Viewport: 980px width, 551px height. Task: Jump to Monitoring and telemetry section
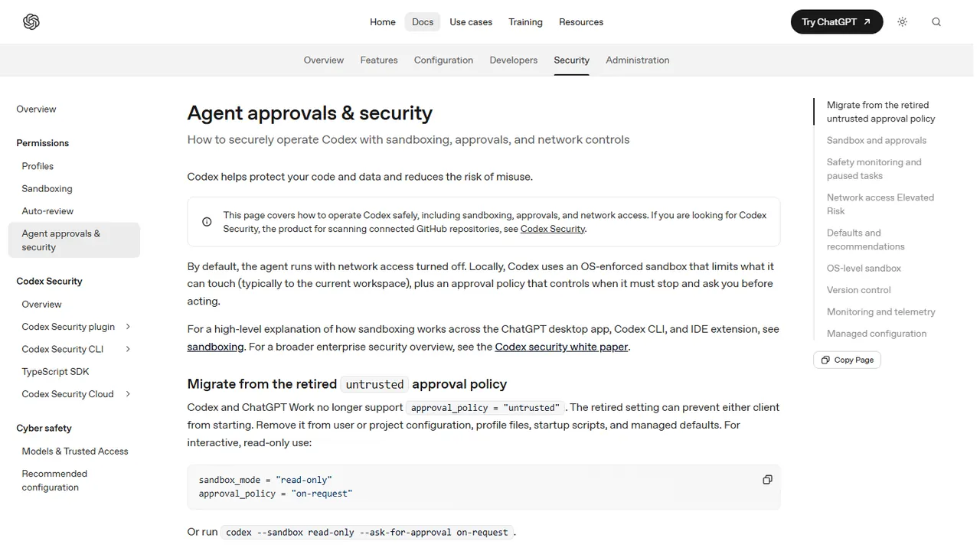click(x=881, y=312)
